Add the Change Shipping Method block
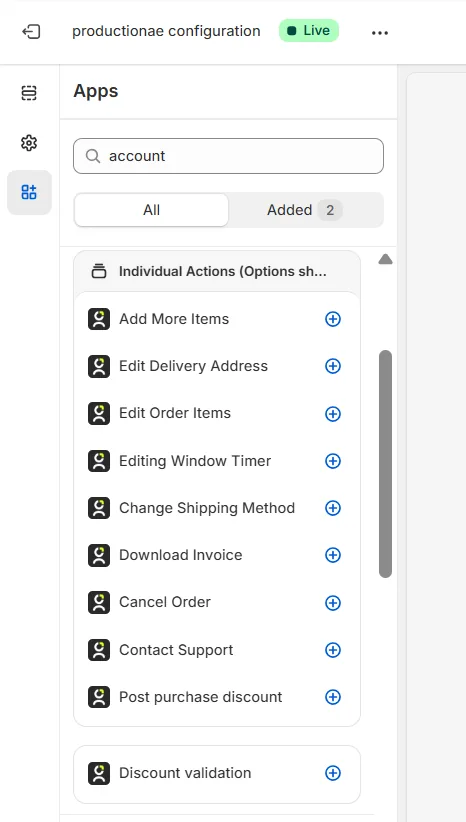The width and height of the screenshot is (466, 822). click(x=333, y=508)
